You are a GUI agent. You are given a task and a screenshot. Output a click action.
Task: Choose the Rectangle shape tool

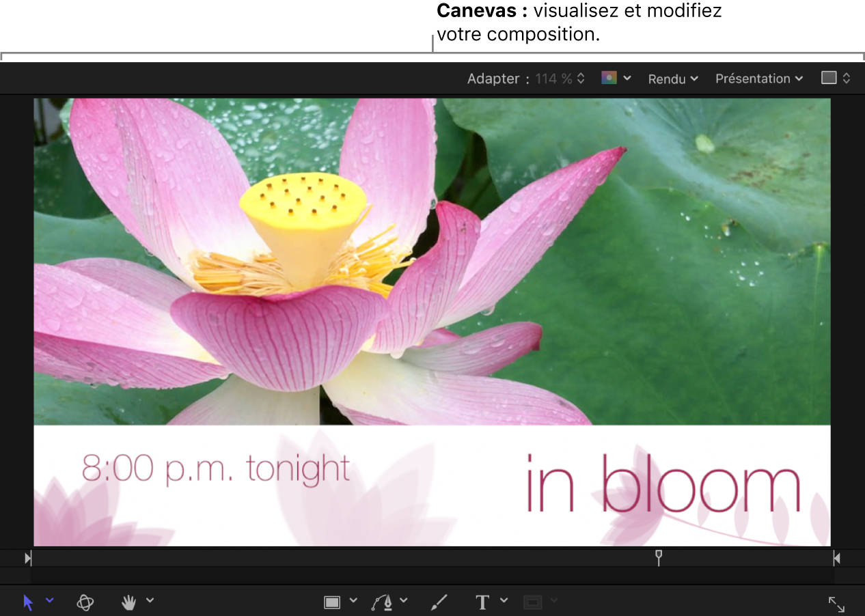coord(332,602)
